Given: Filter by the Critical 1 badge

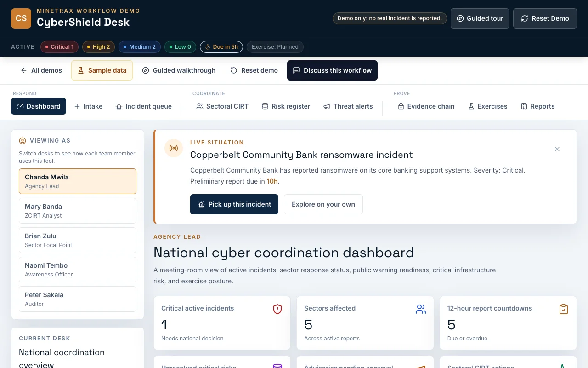Looking at the screenshot, I should click(x=60, y=47).
